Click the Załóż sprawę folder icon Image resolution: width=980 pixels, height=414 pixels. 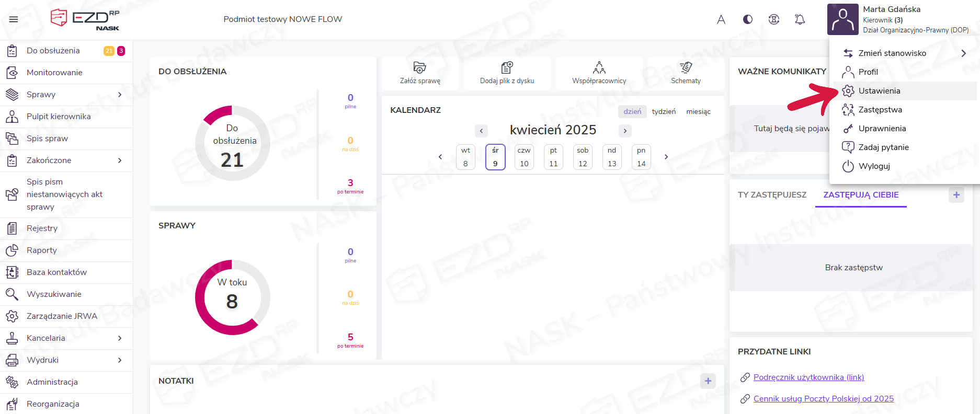coord(420,67)
